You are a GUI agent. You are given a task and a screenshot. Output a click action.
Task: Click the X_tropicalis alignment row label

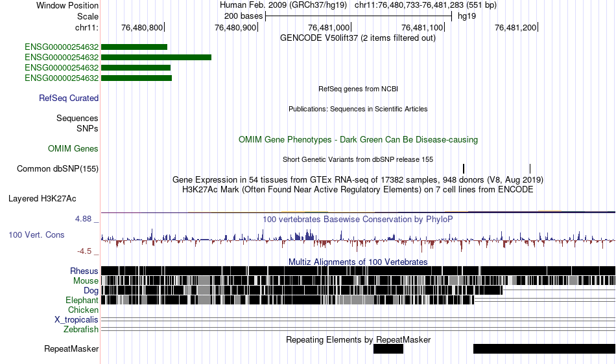(77, 320)
